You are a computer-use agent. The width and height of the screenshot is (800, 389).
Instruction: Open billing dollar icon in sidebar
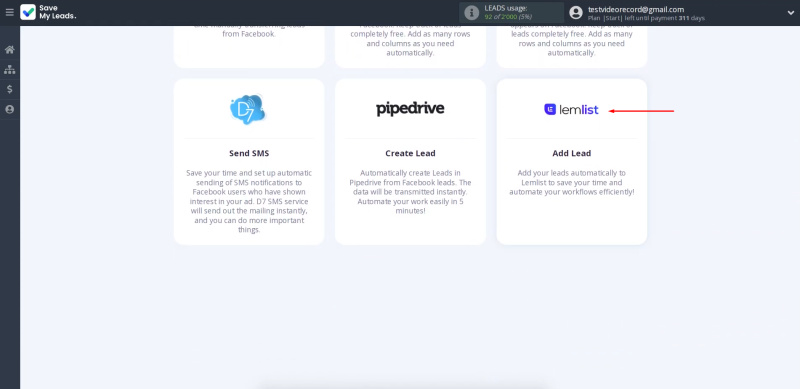[x=10, y=89]
